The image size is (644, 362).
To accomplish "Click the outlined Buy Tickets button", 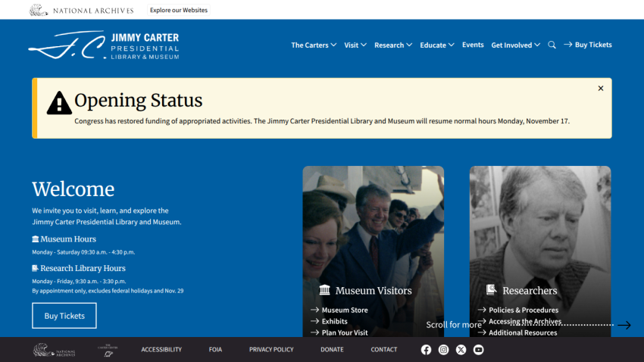I will (64, 316).
